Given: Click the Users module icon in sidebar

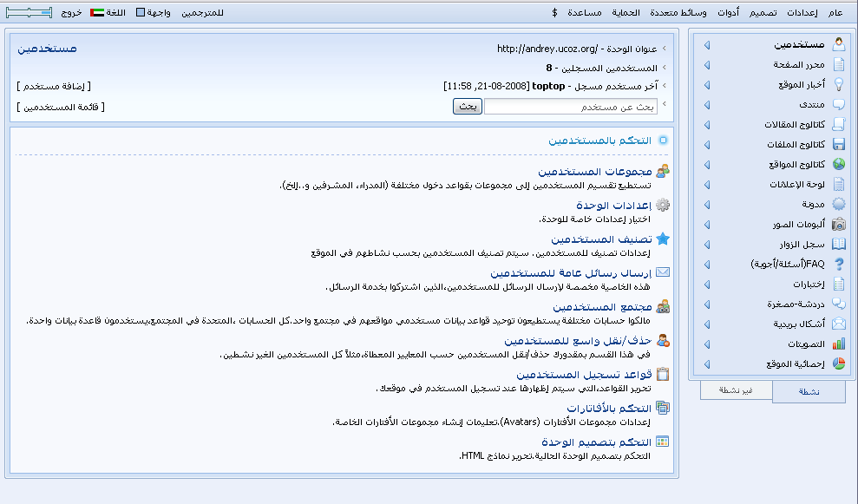Looking at the screenshot, I should (838, 44).
